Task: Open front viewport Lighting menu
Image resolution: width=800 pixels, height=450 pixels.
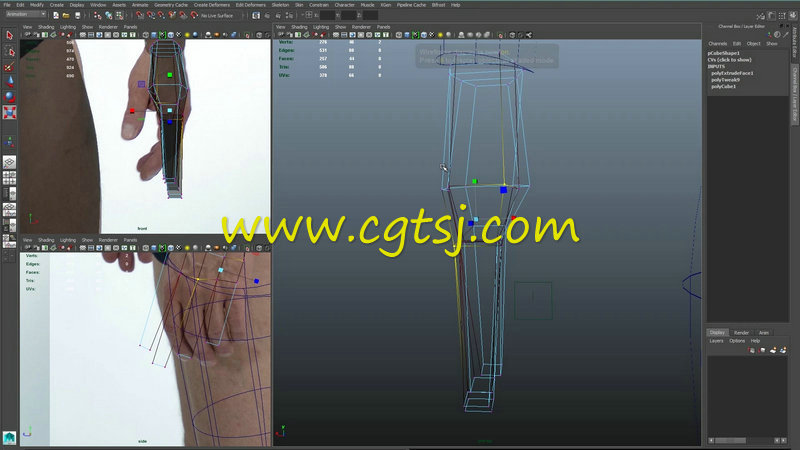Action: 67,27
